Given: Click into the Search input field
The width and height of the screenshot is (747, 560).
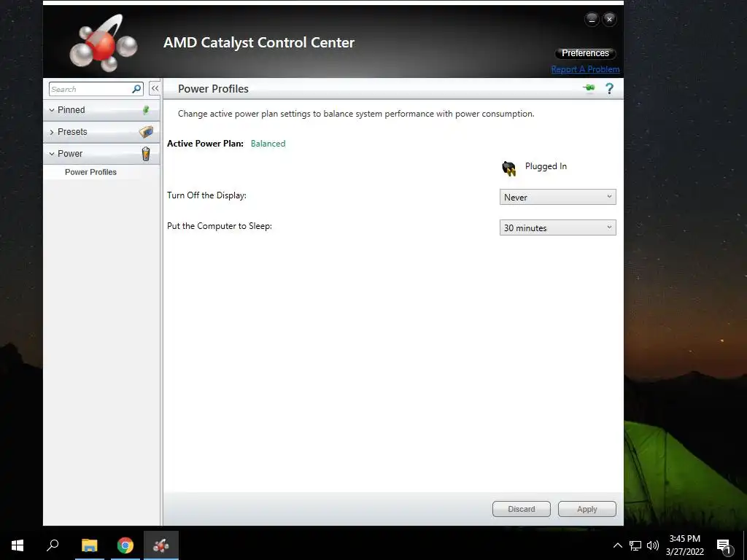Looking at the screenshot, I should 90,89.
